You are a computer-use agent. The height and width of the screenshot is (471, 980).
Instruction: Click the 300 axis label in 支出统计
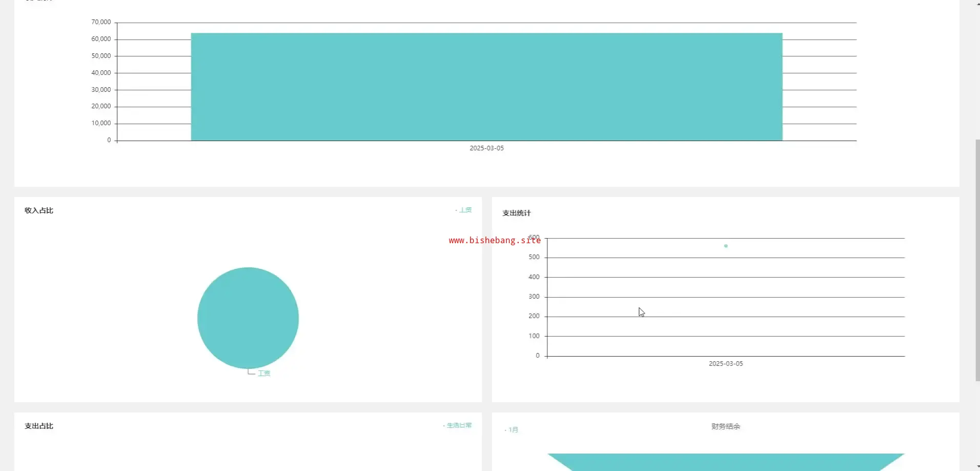coord(534,297)
